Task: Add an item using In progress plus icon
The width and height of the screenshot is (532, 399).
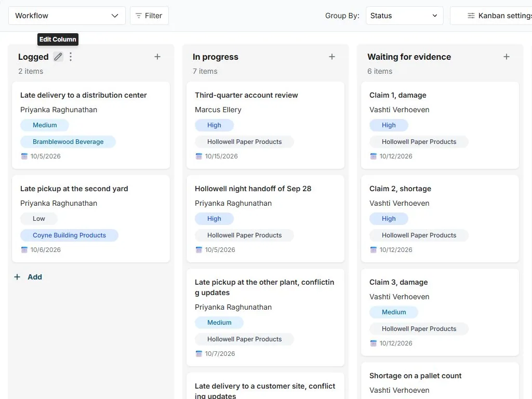Action: point(332,57)
